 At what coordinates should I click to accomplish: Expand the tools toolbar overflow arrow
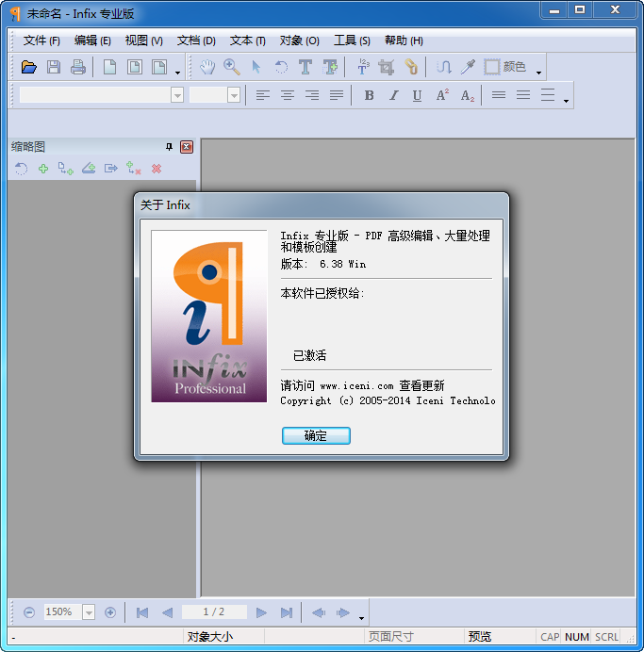tap(538, 73)
